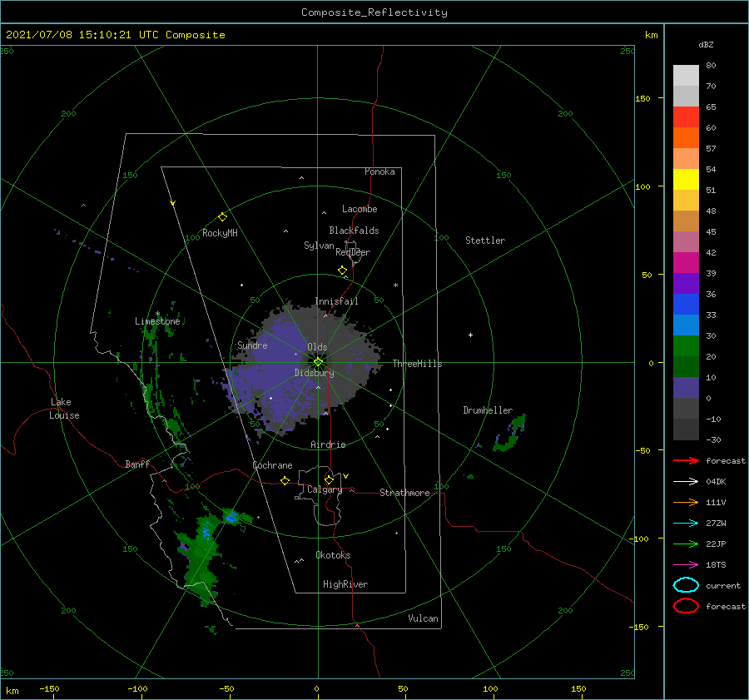The image size is (749, 700).
Task: Select the HighRiver label
Action: pyautogui.click(x=345, y=584)
